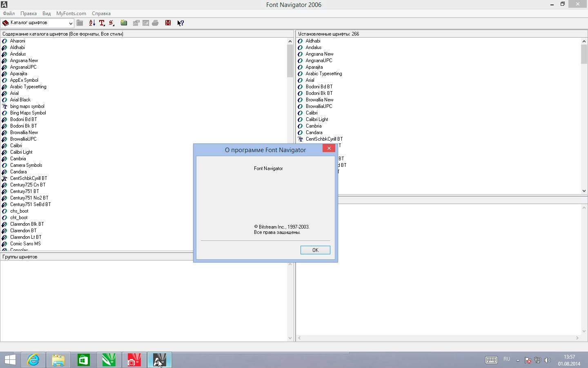
Task: Click the font icon beside Aharoni
Action: point(4,41)
